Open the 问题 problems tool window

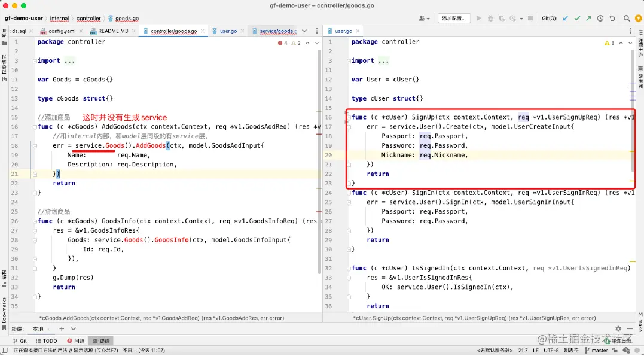coord(75,341)
